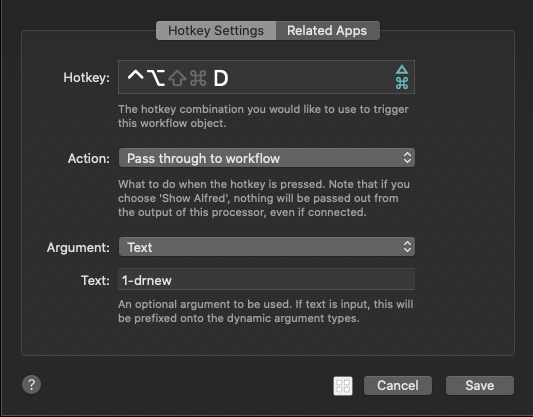Click the teal Command icon at the hotkey field edge
The height and width of the screenshot is (417, 533).
402,83
